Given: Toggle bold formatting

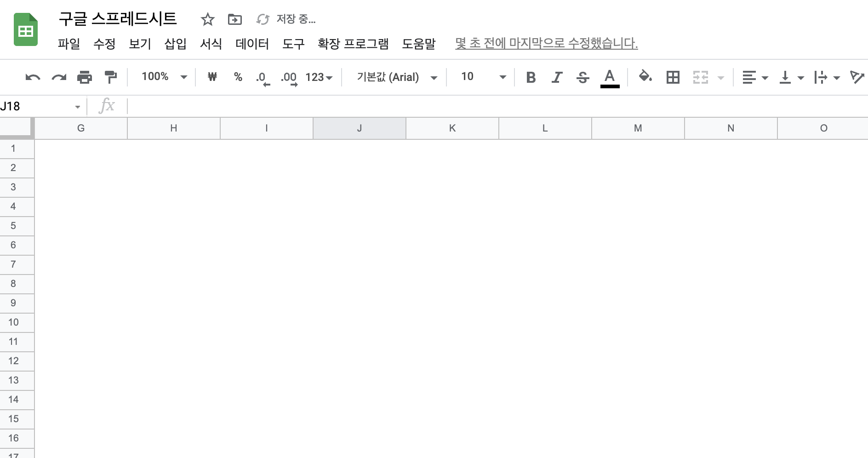Looking at the screenshot, I should [x=531, y=77].
